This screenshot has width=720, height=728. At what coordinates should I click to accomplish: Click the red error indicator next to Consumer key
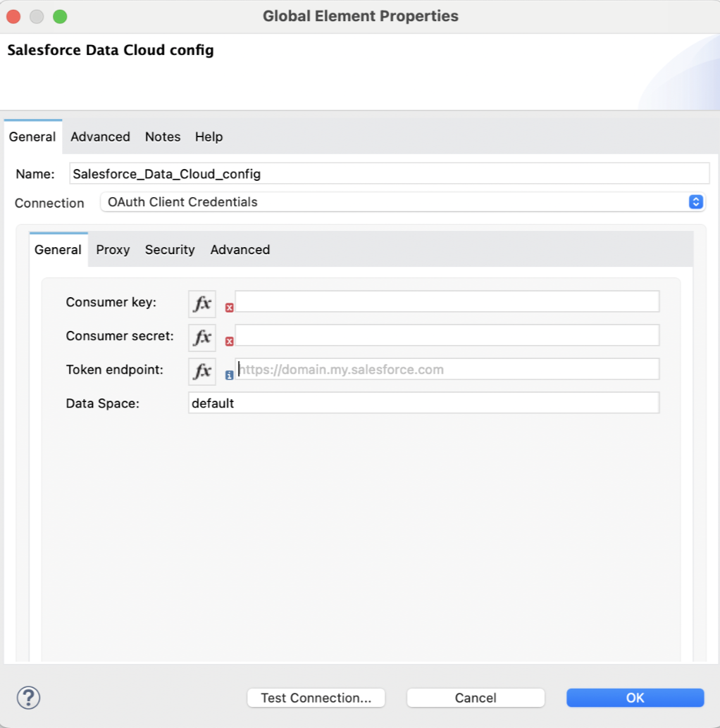coord(228,308)
